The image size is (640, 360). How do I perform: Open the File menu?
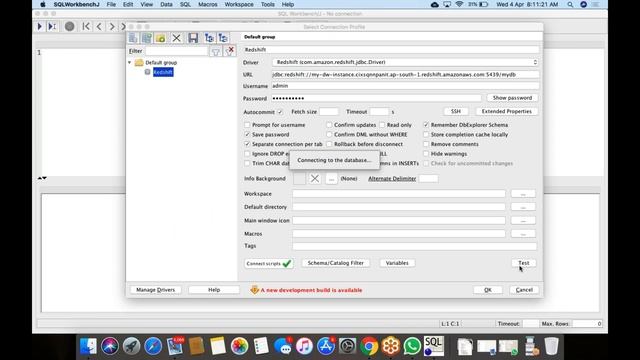[x=111, y=4]
